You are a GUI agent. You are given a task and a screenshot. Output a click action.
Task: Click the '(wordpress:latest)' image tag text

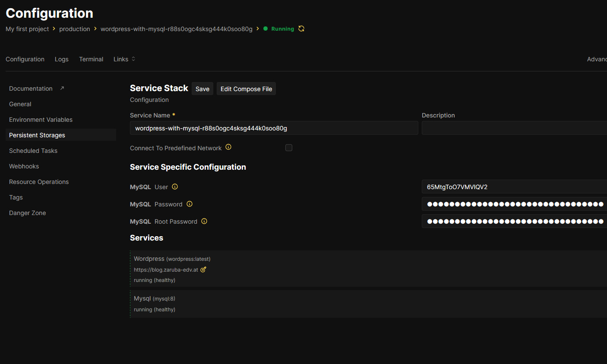[x=188, y=259]
